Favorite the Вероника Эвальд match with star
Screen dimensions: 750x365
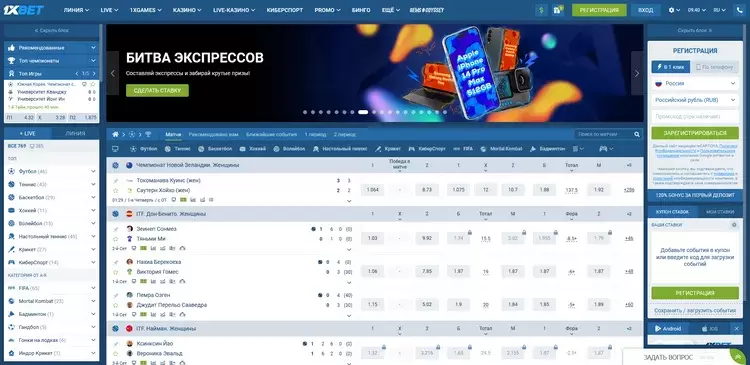coord(115,354)
